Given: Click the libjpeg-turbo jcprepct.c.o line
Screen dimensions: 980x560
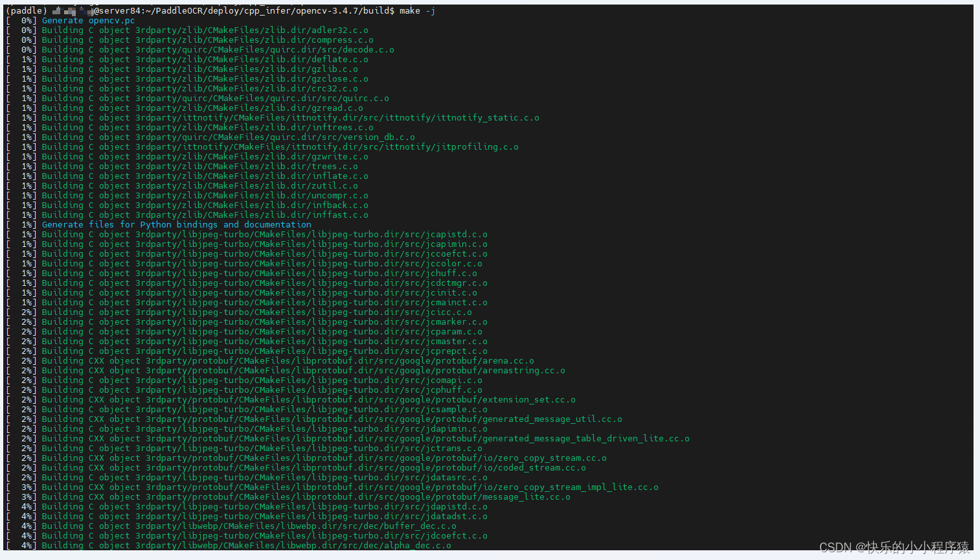Looking at the screenshot, I should pos(247,351).
